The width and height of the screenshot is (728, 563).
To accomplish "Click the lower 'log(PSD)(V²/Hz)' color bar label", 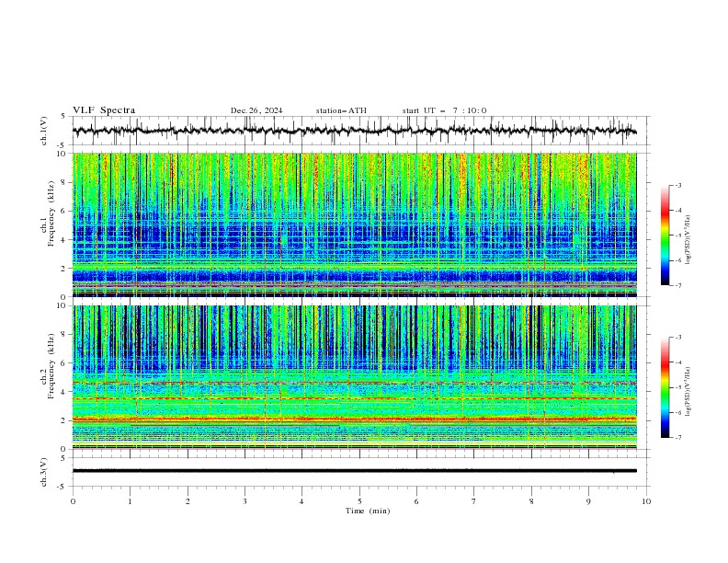I will point(688,391).
